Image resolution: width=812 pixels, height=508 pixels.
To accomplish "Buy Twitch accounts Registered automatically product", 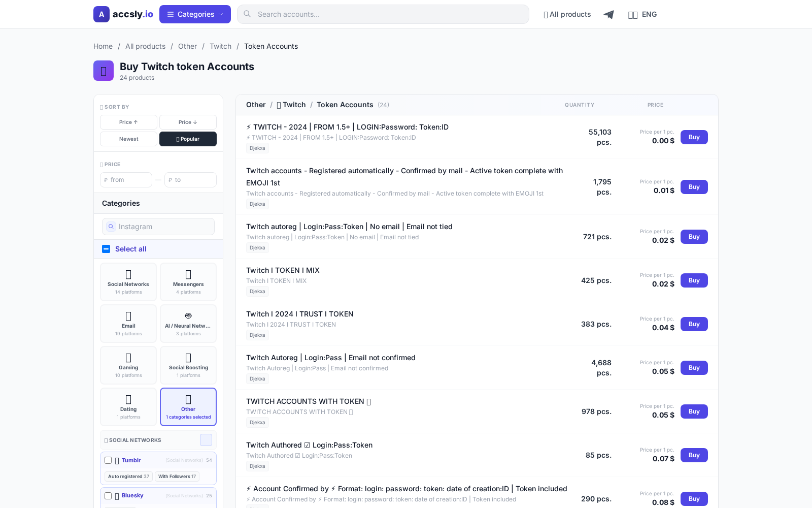I will pos(694,187).
